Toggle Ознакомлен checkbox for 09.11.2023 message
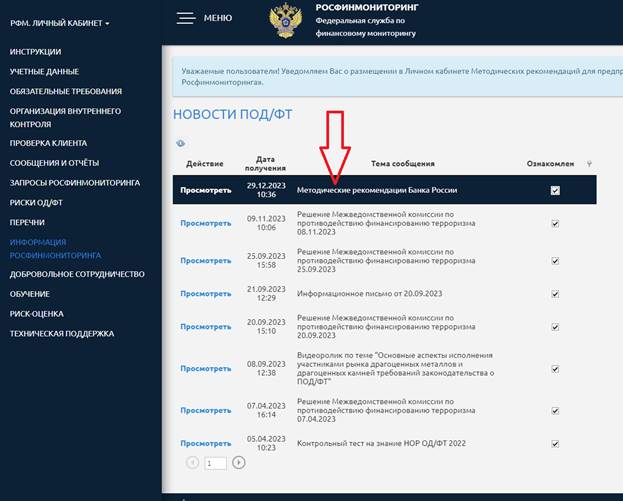The image size is (623, 501). (x=555, y=224)
